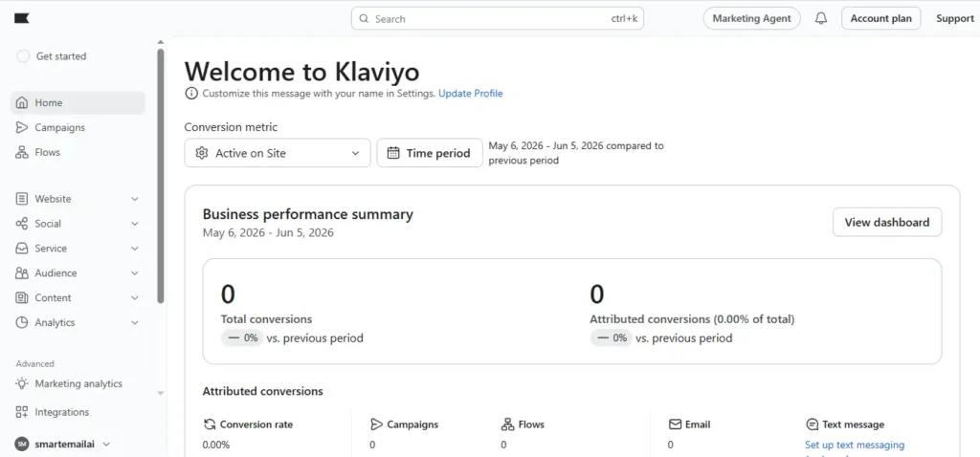Click the Integrations grid-plus icon
Screen dimensions: 980x457
click(x=22, y=412)
